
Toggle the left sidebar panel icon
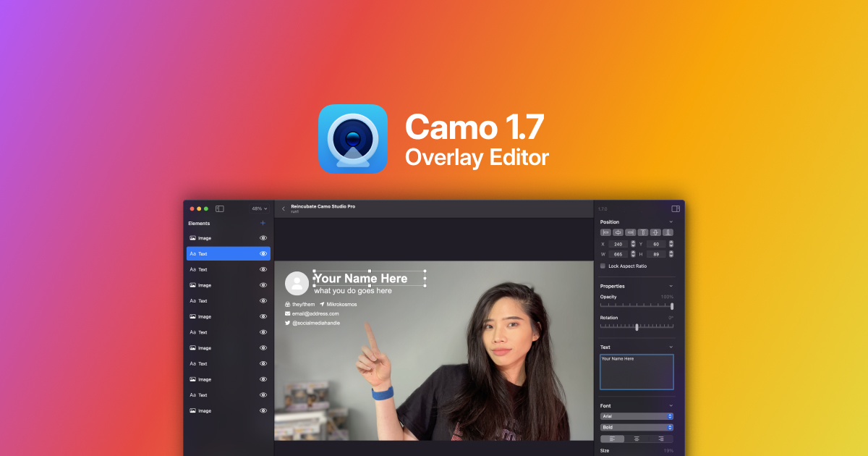point(219,208)
